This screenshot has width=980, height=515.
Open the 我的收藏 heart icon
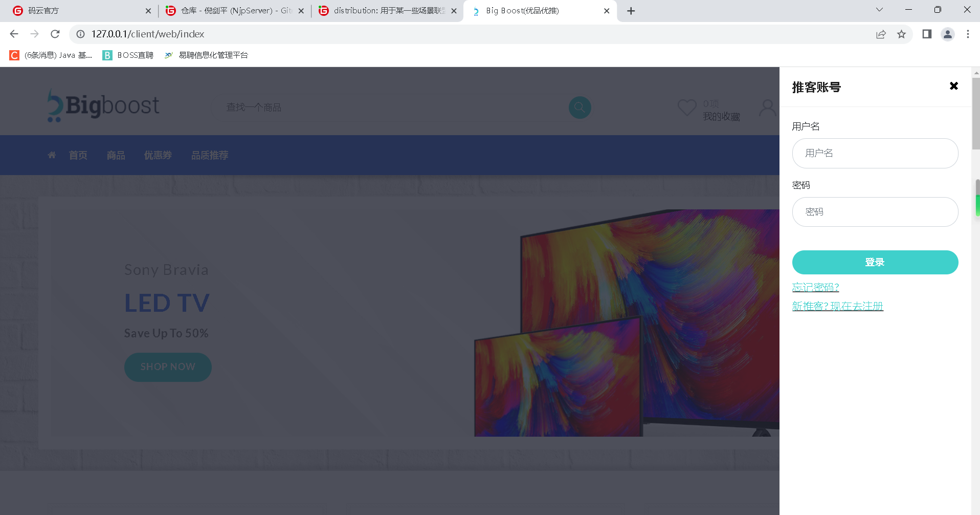click(687, 108)
